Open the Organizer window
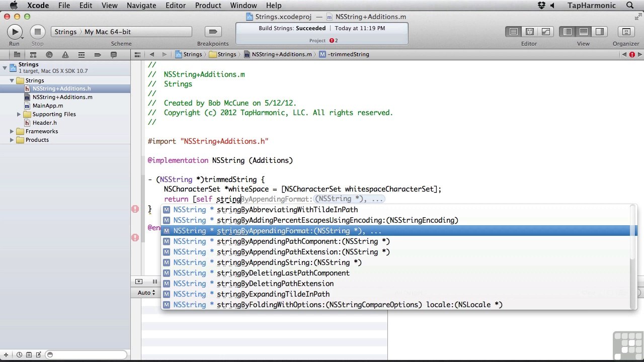Screen dimensions: 644x362 (x=626, y=32)
